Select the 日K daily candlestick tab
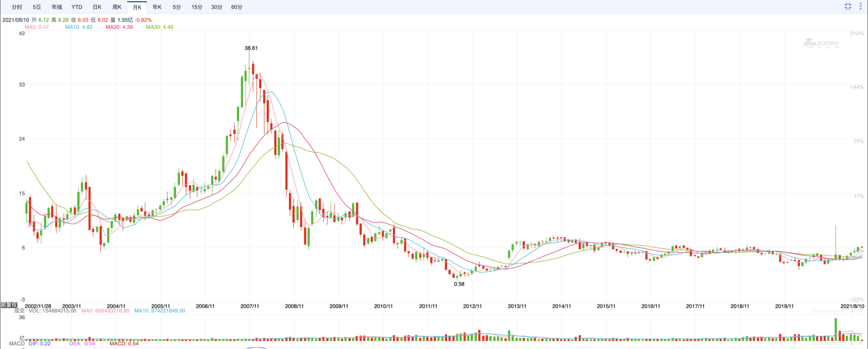 (x=97, y=7)
